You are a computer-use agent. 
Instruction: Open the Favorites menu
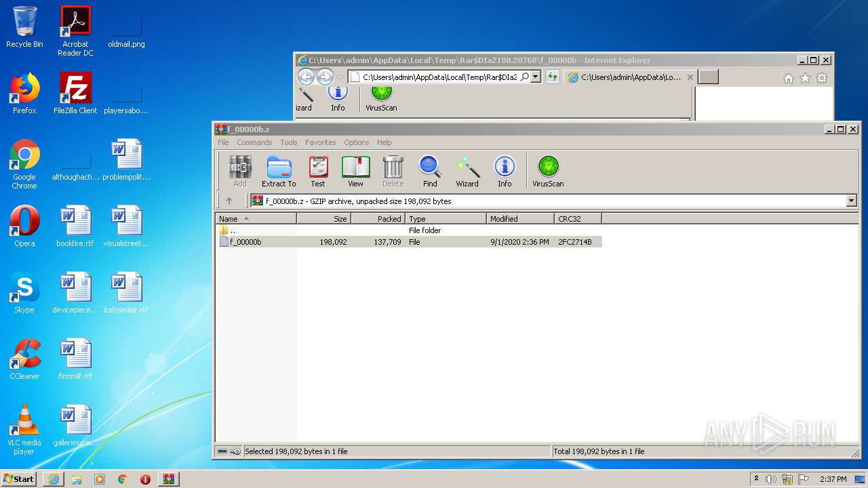click(x=321, y=142)
